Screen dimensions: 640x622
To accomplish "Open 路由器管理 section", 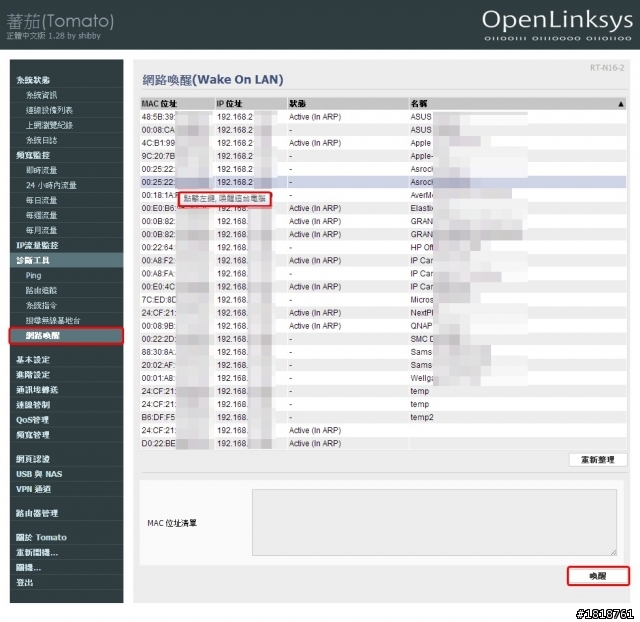I will click(x=37, y=513).
